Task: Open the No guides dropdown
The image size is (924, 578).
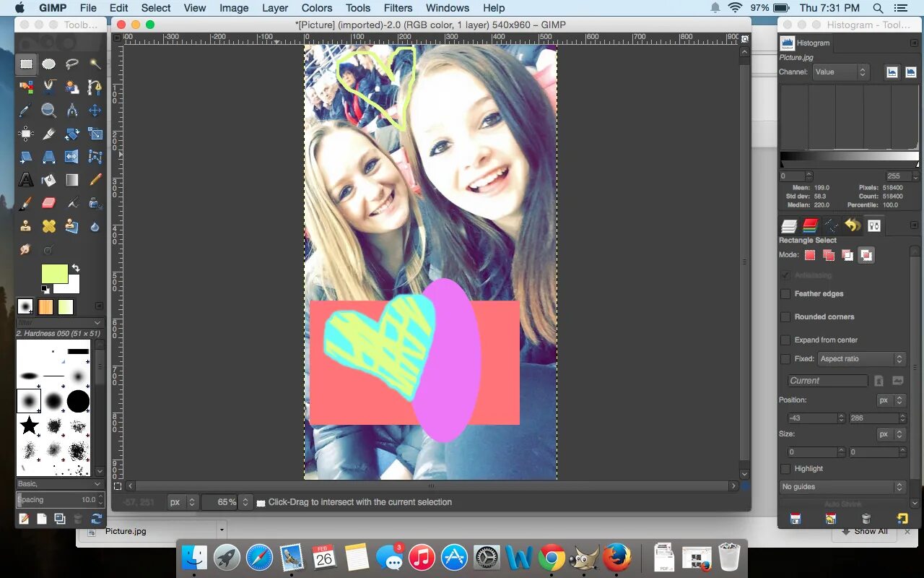Action: [x=842, y=487]
